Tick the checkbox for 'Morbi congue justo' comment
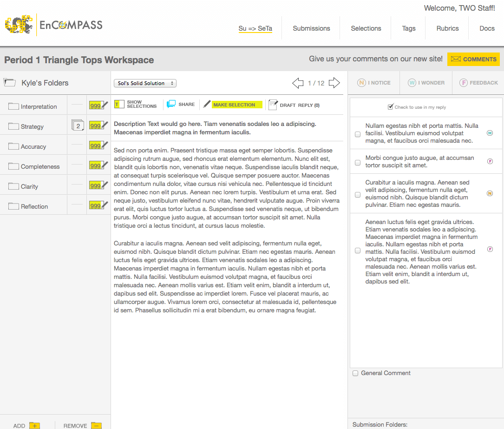 pyautogui.click(x=358, y=163)
